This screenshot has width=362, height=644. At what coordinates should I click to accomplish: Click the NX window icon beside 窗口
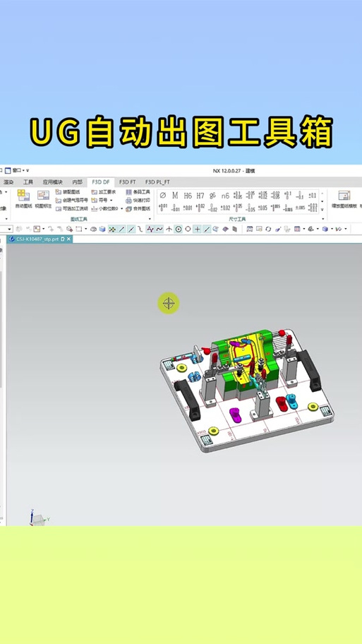pyautogui.click(x=8, y=170)
